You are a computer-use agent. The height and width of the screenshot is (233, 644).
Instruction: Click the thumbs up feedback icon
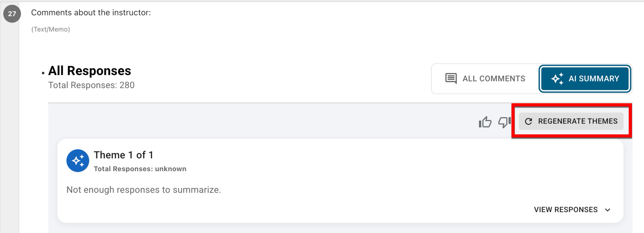pyautogui.click(x=485, y=122)
